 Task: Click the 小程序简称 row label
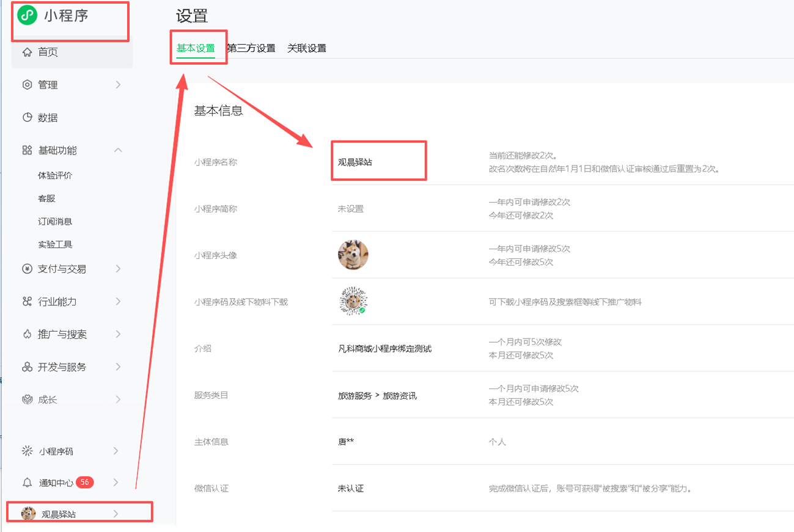click(216, 209)
